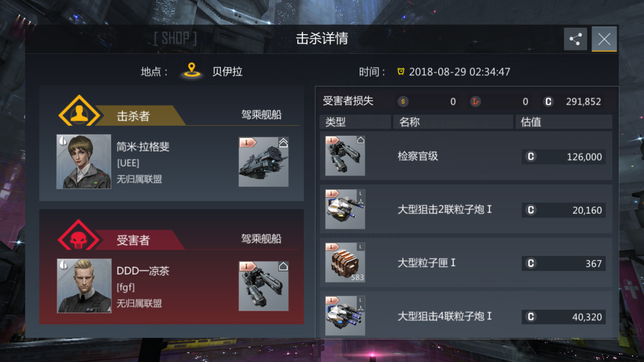Click the total loss value 291,852
This screenshot has width=644, height=362.
tap(583, 102)
